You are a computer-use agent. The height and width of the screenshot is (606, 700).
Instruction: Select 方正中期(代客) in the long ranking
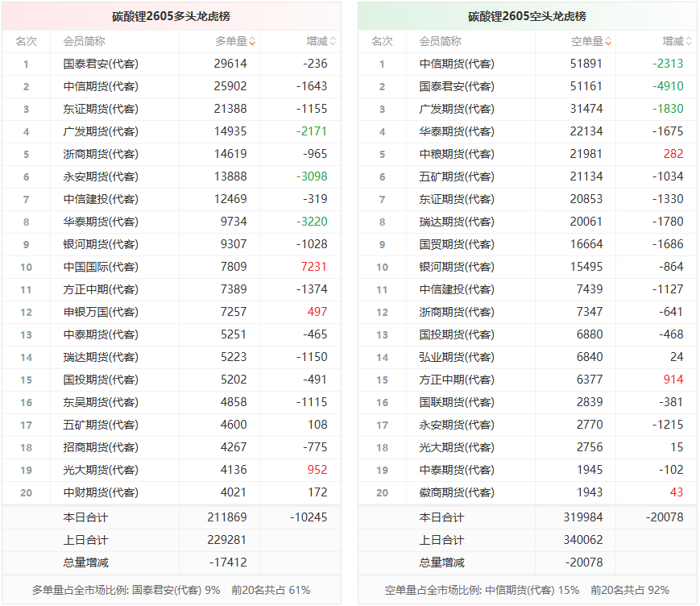point(101,289)
